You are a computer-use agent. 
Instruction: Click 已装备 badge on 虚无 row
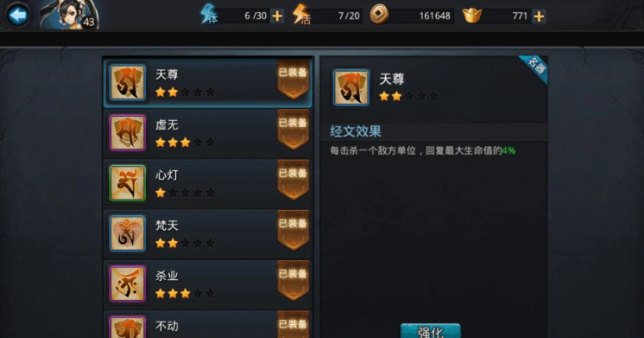coord(293,130)
